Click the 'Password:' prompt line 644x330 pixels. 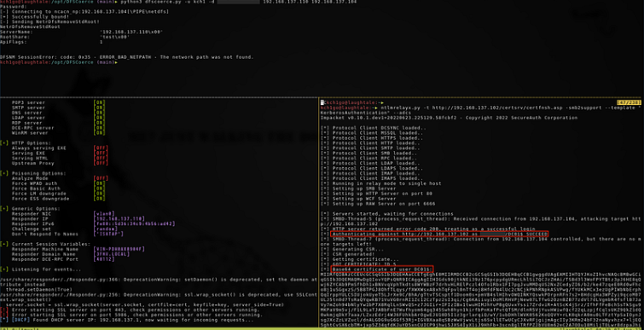point(13,7)
